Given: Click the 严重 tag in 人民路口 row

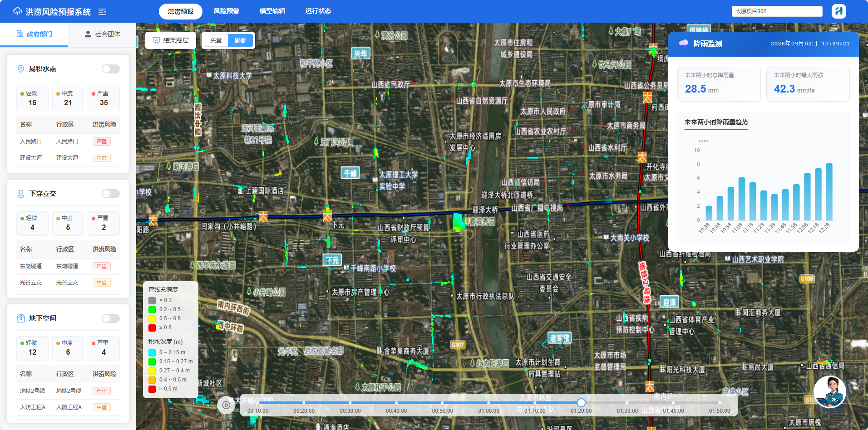Looking at the screenshot, I should click(102, 142).
